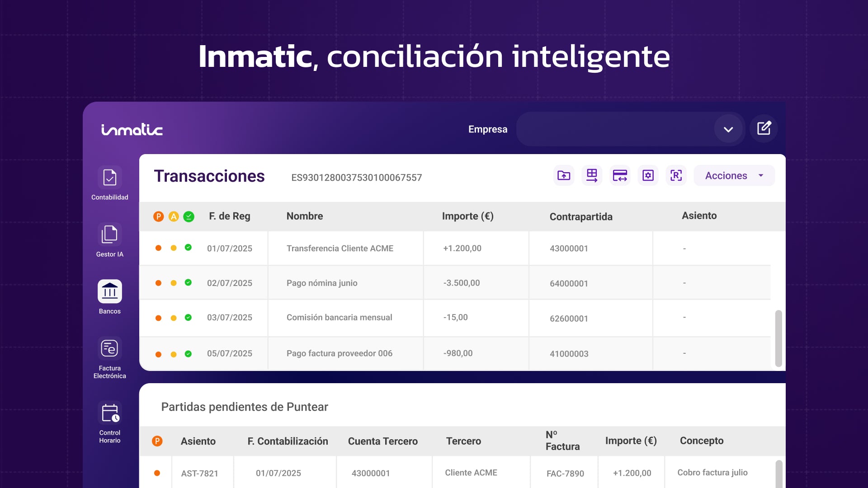Toggle the orange P status dot on Transferencia Cliente ACME
The image size is (868, 488).
158,248
